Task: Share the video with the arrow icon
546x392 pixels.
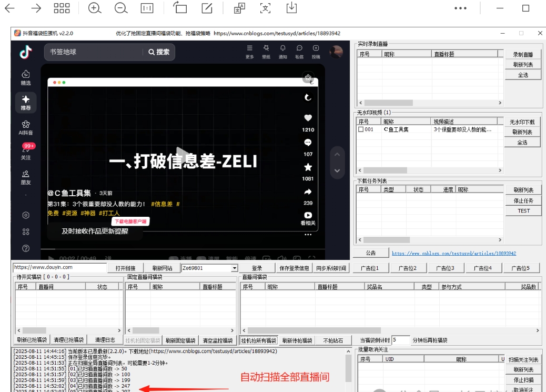Action: point(308,192)
